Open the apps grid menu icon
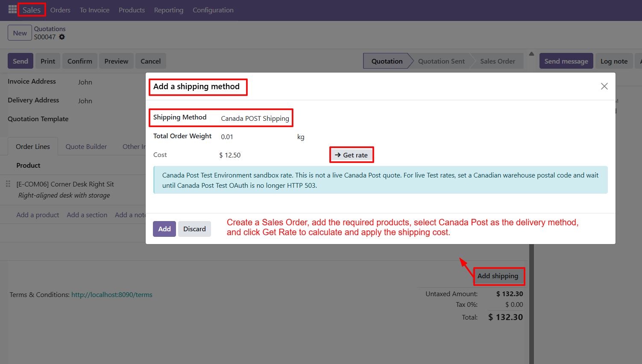This screenshot has height=364, width=642. [x=12, y=9]
